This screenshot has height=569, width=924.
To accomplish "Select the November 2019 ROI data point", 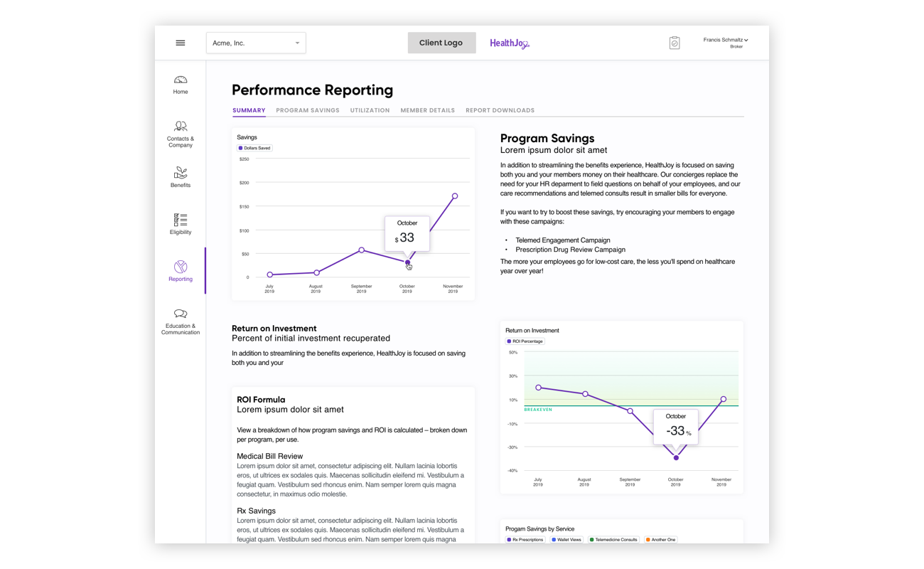I will [724, 400].
